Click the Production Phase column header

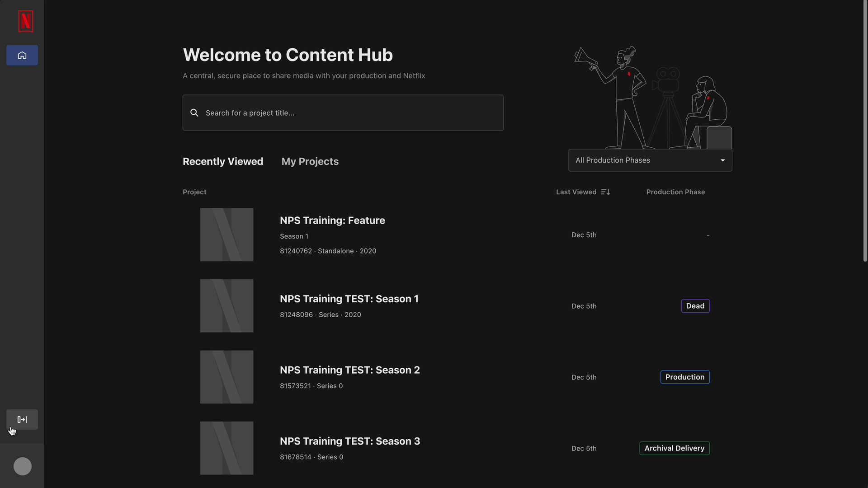(675, 192)
